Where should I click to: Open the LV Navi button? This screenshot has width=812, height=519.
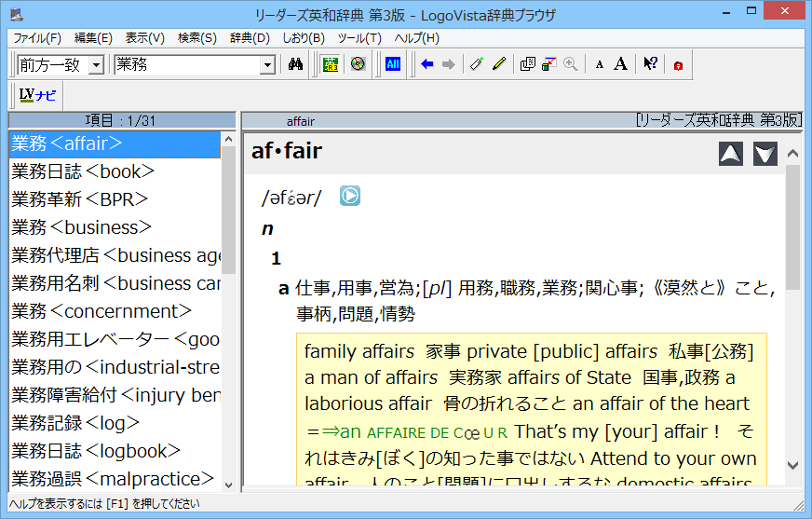click(x=37, y=95)
